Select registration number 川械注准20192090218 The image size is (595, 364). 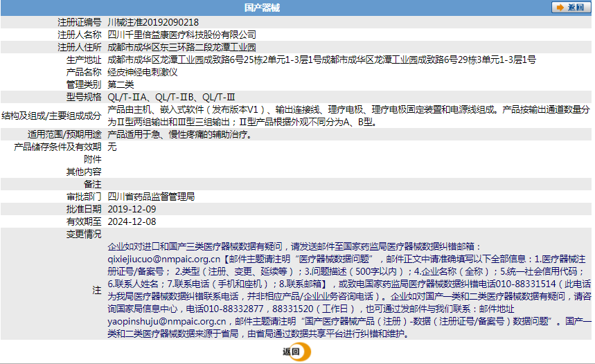pyautogui.click(x=153, y=22)
